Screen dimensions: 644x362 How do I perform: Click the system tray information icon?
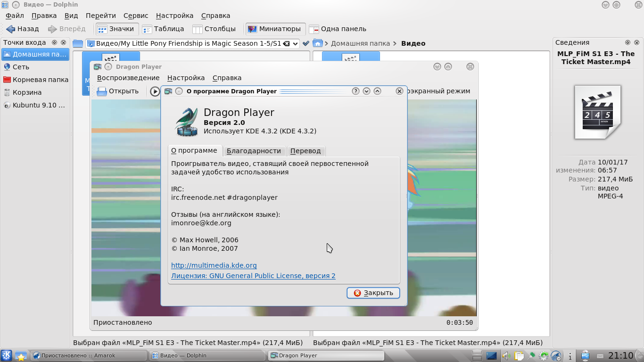tap(570, 356)
